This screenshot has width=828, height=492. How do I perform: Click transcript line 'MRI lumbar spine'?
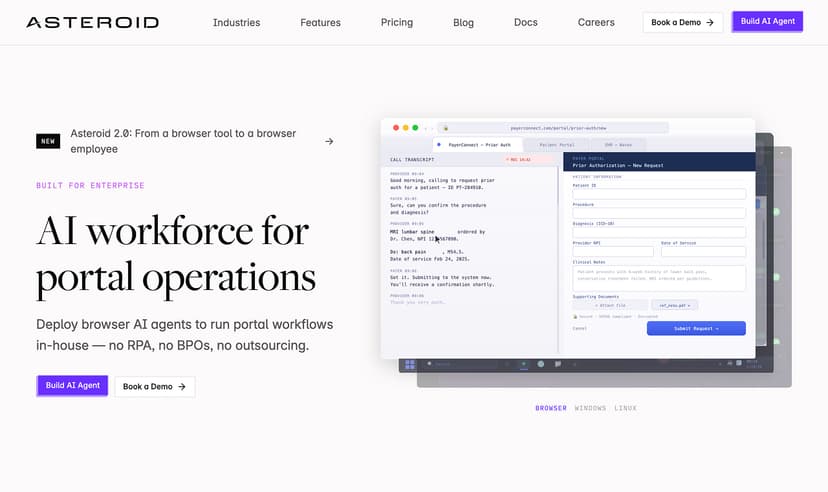[412, 232]
